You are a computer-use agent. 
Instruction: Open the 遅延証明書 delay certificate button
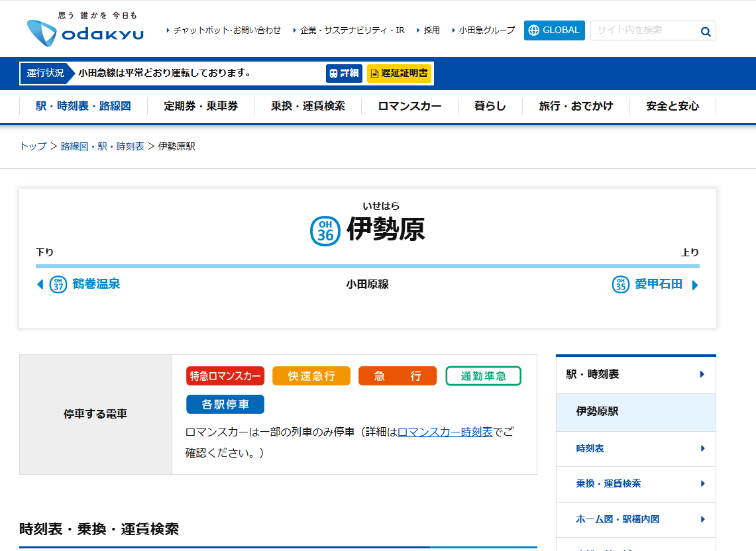399,74
